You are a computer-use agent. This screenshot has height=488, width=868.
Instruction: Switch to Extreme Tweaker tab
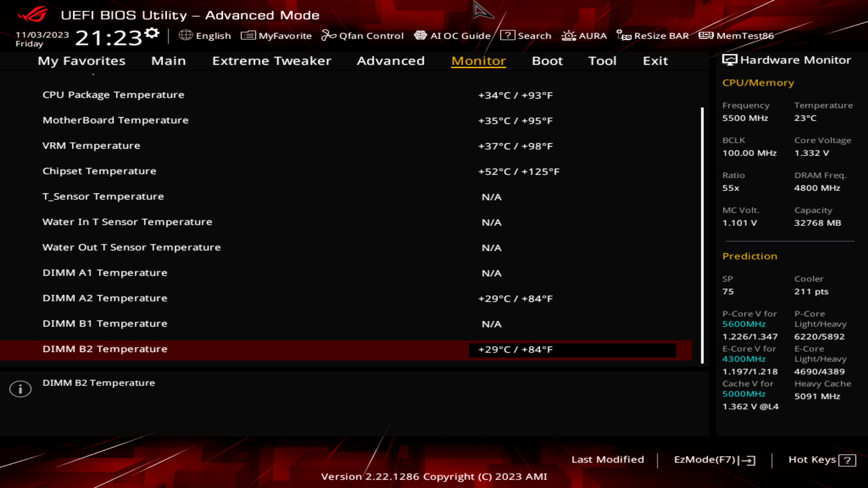tap(271, 60)
